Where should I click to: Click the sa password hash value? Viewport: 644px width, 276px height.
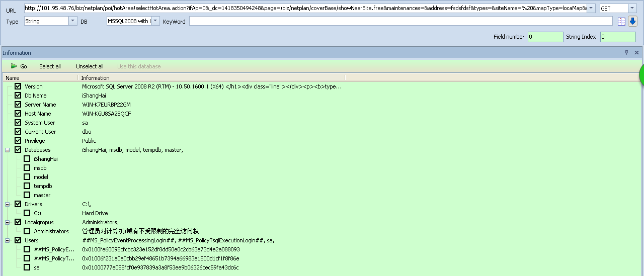coord(160,267)
